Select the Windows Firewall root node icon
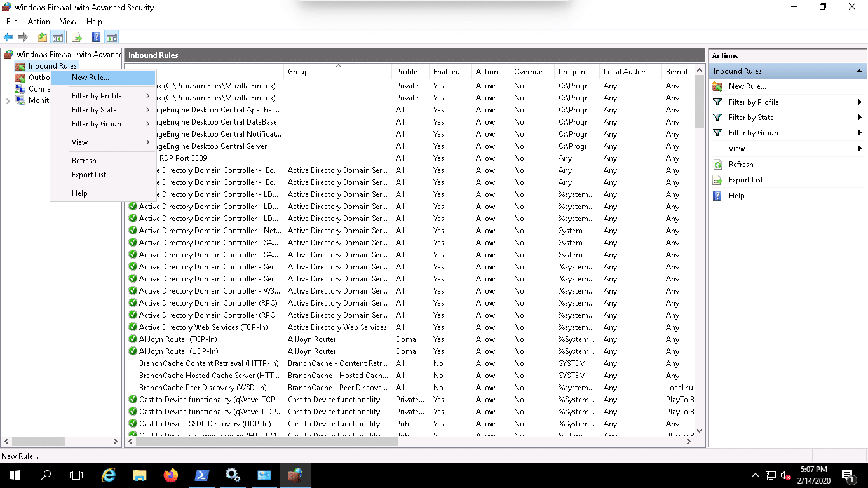868x488 pixels. [x=8, y=55]
